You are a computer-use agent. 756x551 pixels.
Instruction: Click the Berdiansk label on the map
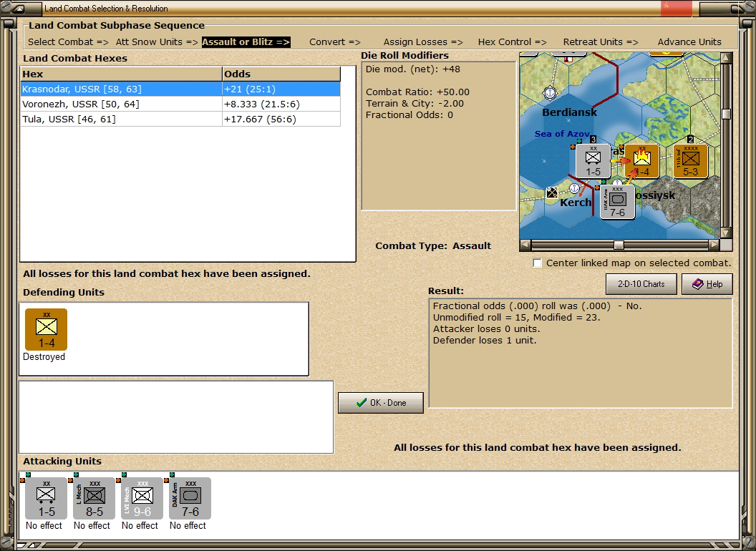tap(569, 112)
